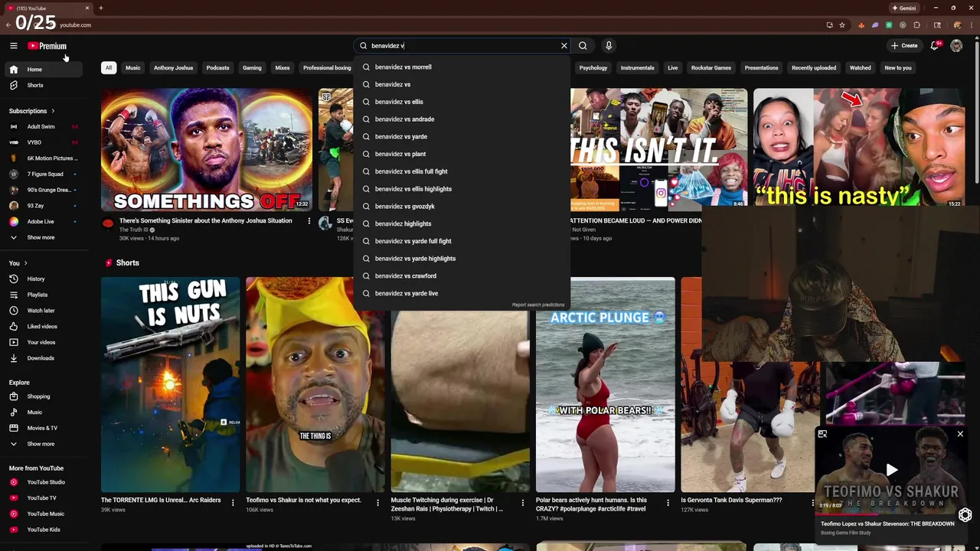The width and height of the screenshot is (980, 551).
Task: Open the notifications bell
Action: coord(934,46)
